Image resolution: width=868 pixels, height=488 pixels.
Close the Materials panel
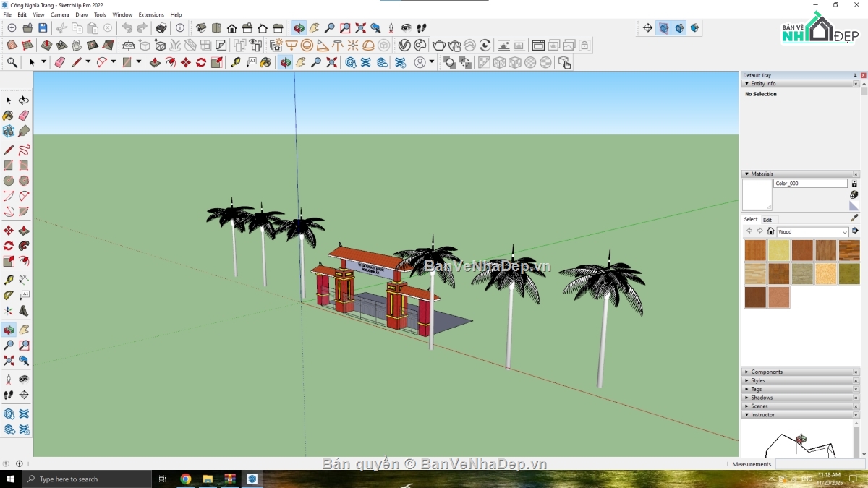pyautogui.click(x=856, y=174)
